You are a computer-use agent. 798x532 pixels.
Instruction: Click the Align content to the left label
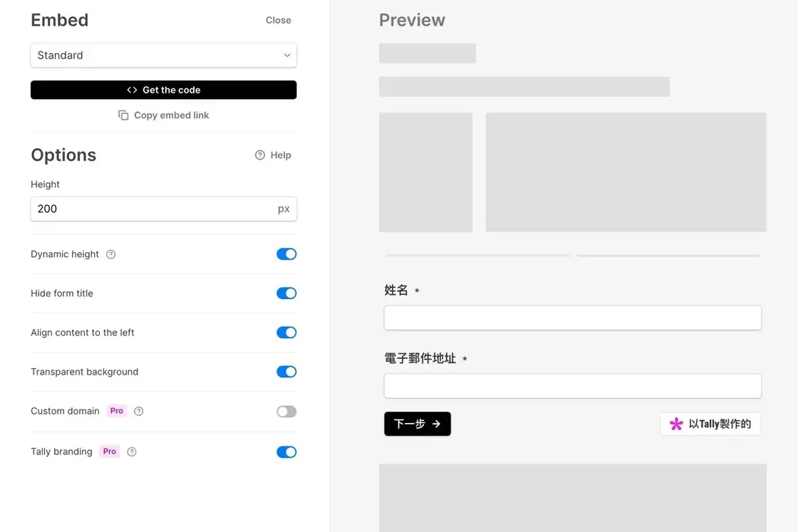[x=83, y=333]
